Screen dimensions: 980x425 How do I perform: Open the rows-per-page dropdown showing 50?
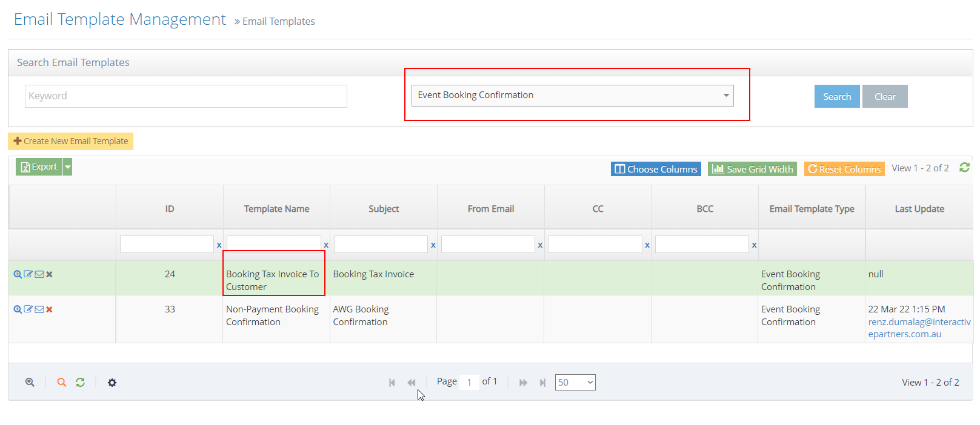click(575, 383)
